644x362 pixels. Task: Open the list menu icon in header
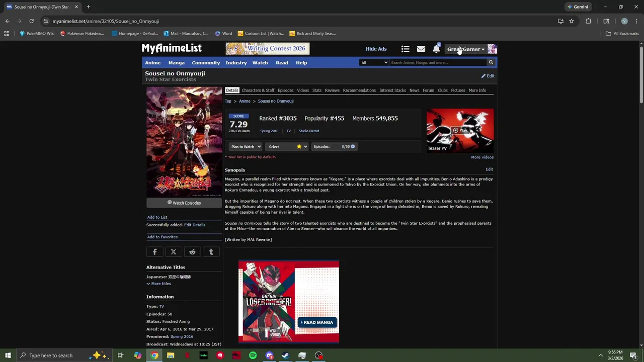click(x=405, y=49)
